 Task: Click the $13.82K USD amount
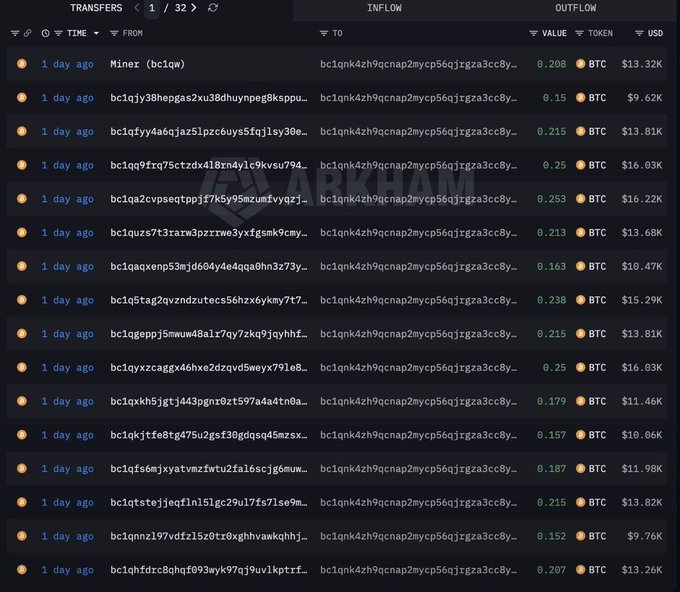tap(642, 503)
